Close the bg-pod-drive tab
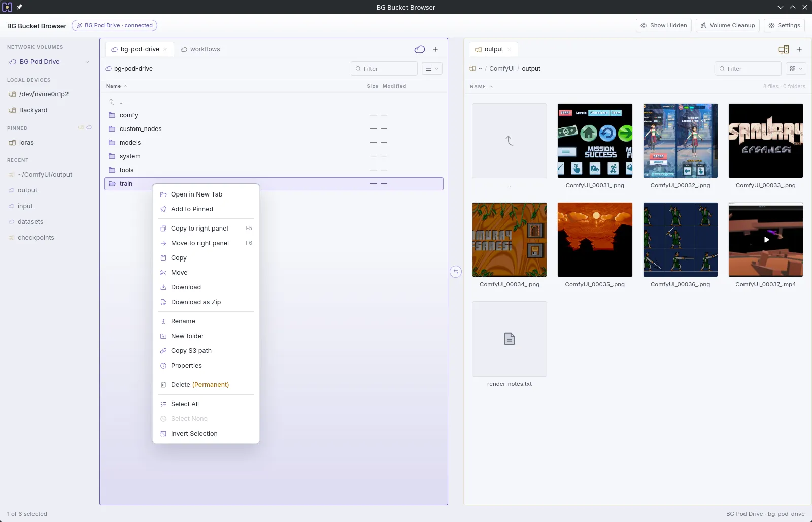Image resolution: width=812 pixels, height=522 pixels. pyautogui.click(x=165, y=50)
